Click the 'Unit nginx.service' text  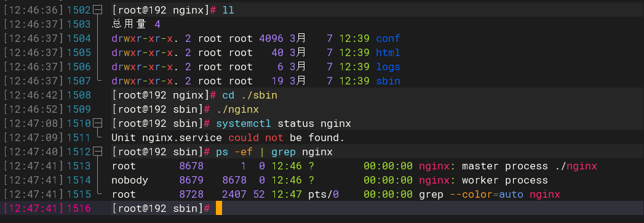coord(167,137)
